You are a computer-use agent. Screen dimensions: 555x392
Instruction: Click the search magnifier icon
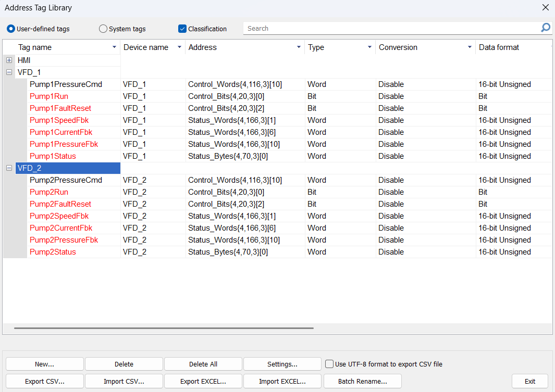point(545,28)
